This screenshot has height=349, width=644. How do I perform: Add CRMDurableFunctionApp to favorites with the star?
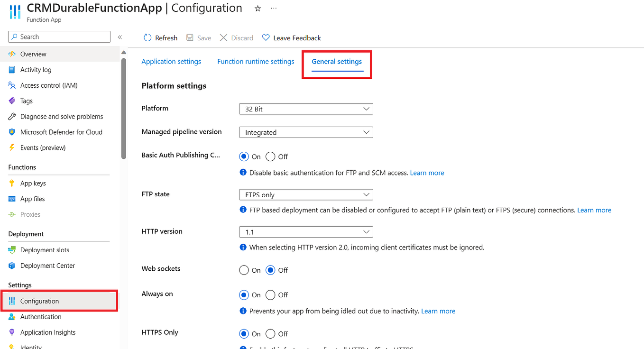coord(258,8)
